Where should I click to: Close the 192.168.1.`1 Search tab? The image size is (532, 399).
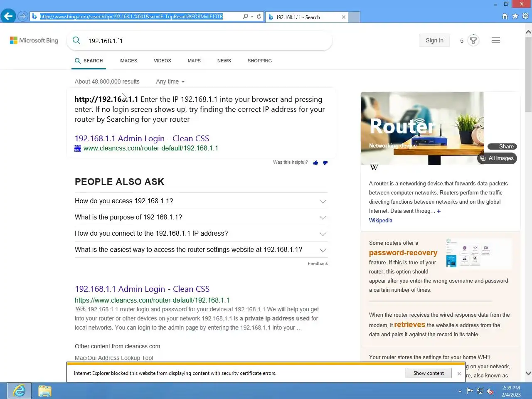pos(344,17)
